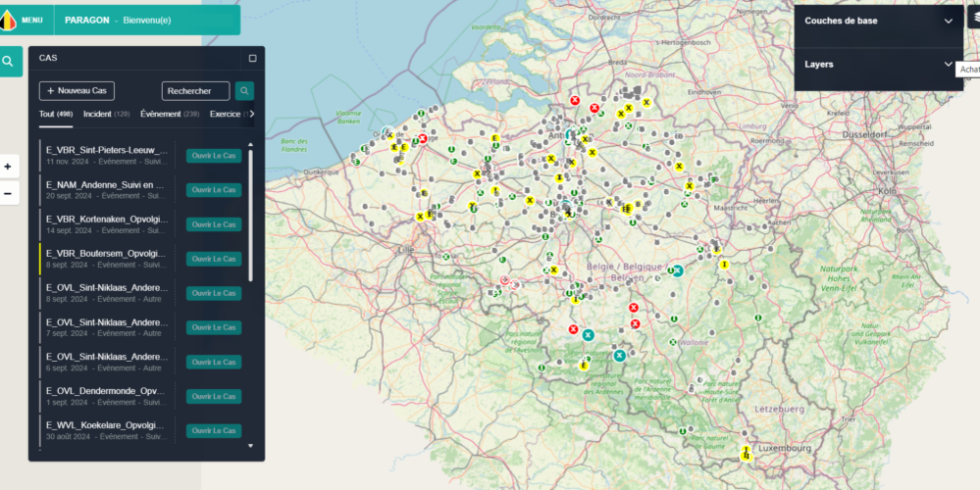Expand the Couches de base chevron

pos(949,22)
